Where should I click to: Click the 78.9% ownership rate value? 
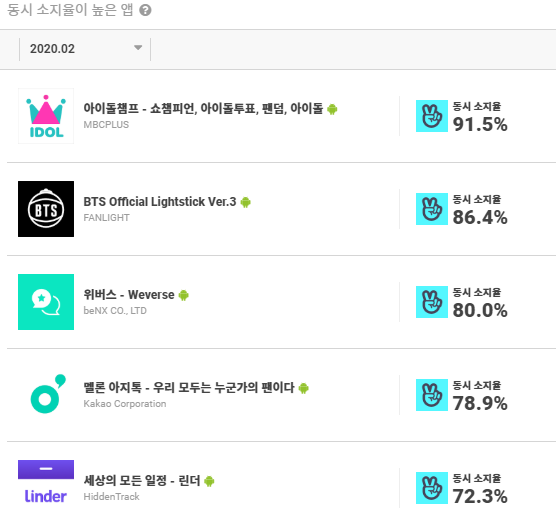[480, 403]
